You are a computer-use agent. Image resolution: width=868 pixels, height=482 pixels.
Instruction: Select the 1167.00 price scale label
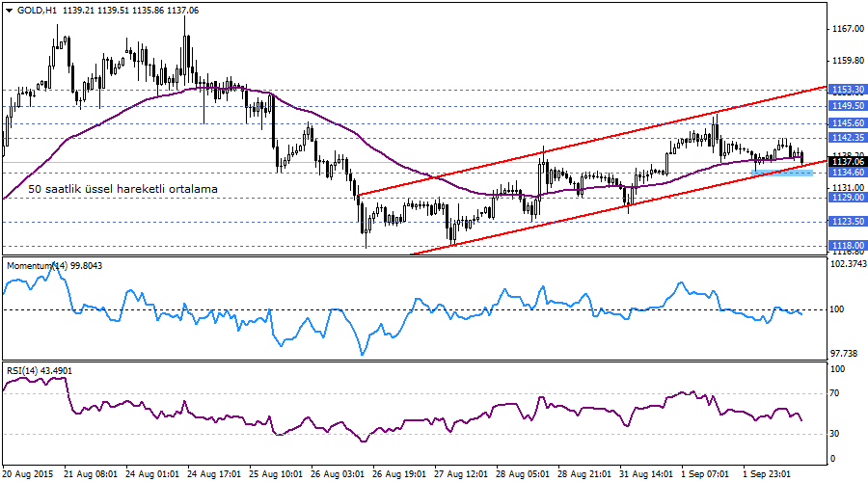tap(846, 29)
